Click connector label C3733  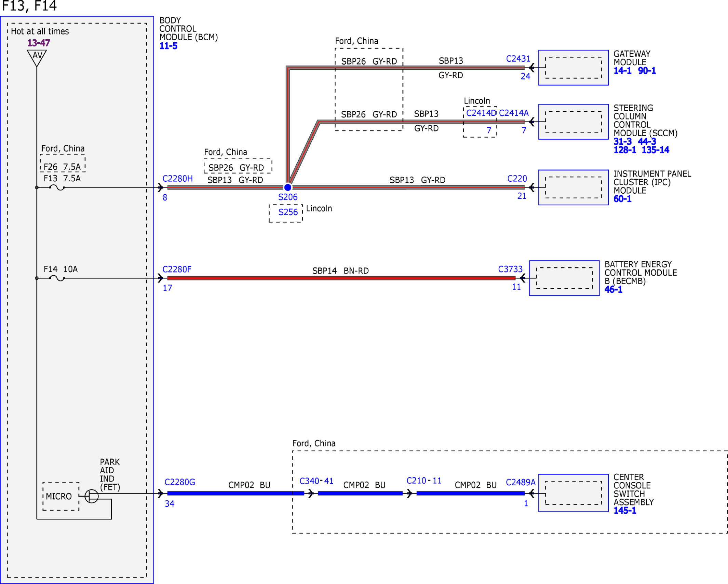510,269
